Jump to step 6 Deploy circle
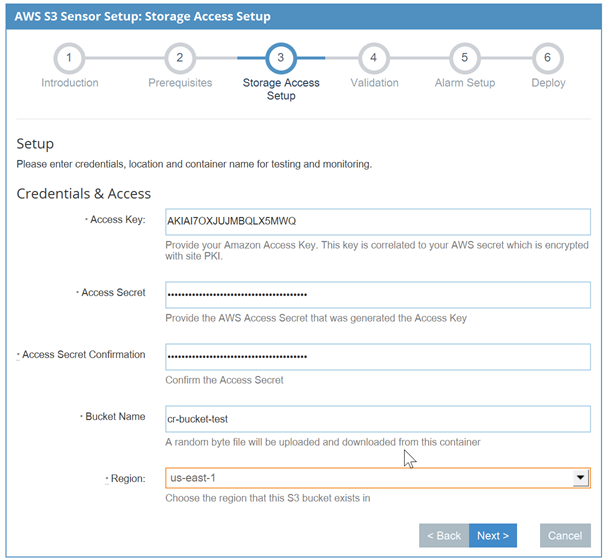The height and width of the screenshot is (560, 608). pyautogui.click(x=548, y=58)
